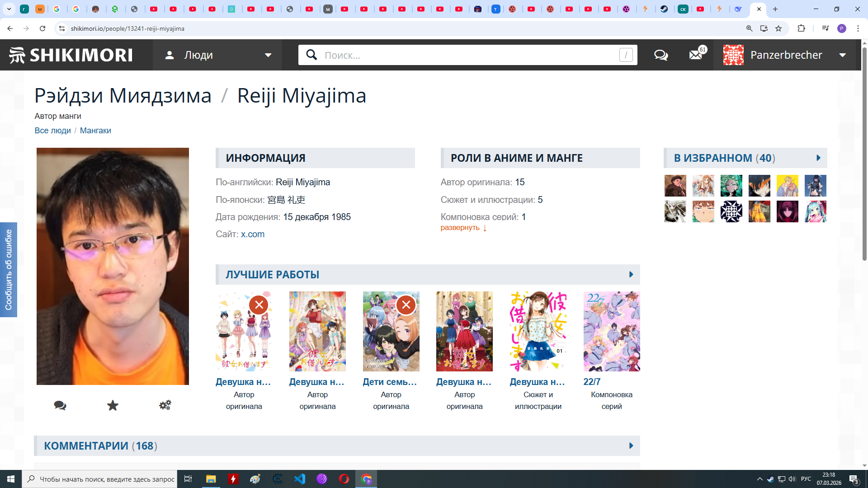Open the edit gears icon under photo
Viewport: 868px width, 488px height.
(165, 405)
